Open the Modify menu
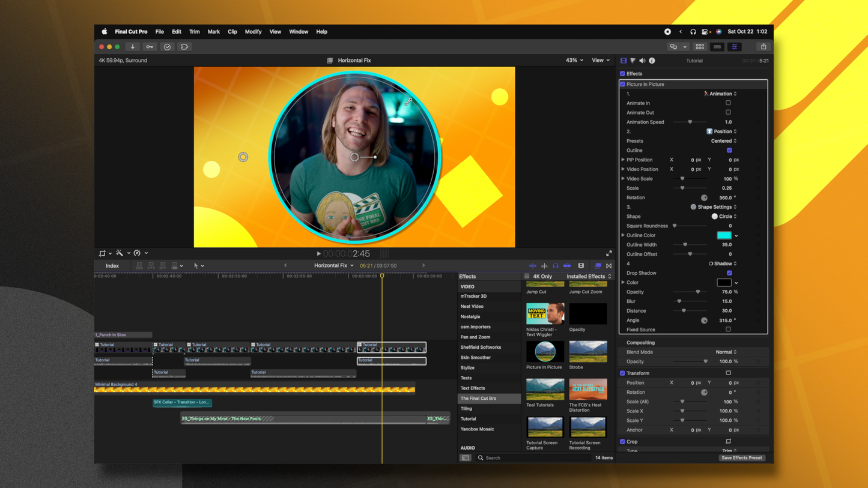This screenshot has height=488, width=868. (253, 32)
